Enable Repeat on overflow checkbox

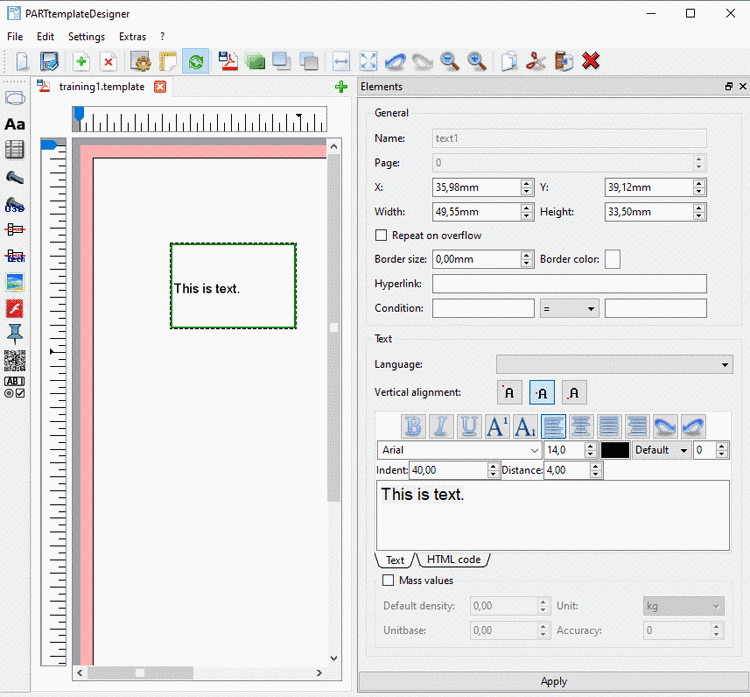[381, 236]
